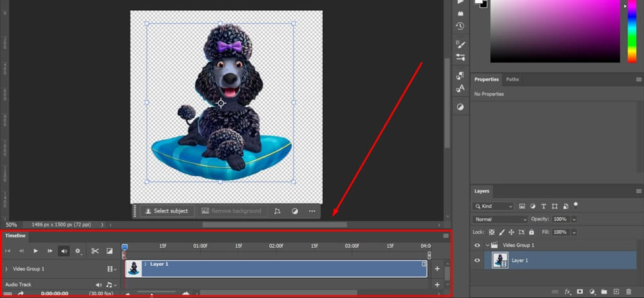Hide Layer 1 using its eye icon
The width and height of the screenshot is (644, 298).
[477, 260]
